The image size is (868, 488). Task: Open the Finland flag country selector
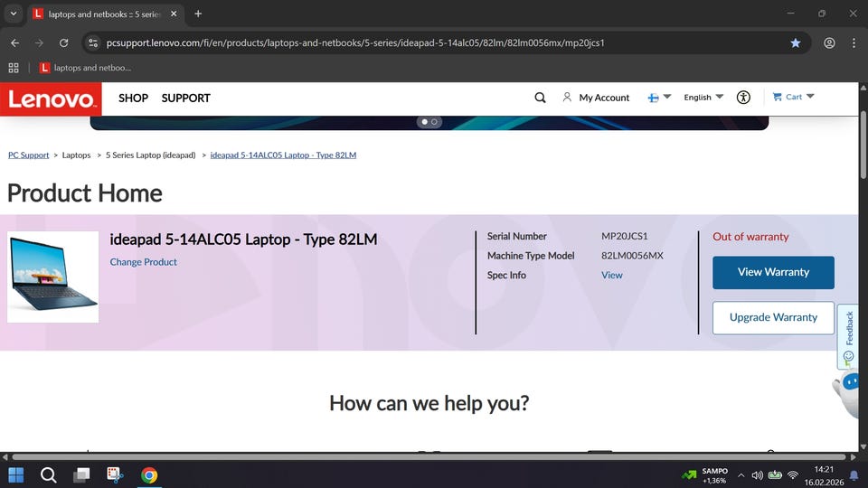659,98
